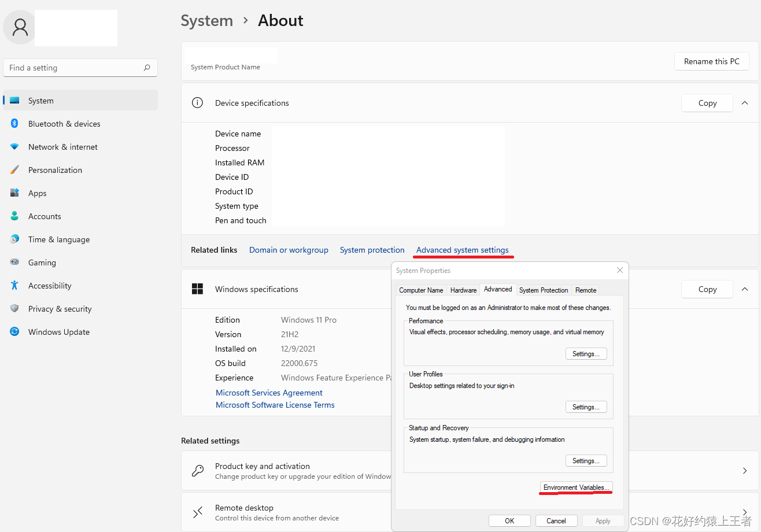Screen dimensions: 761x532
Task: Open Windows Update page
Action: click(80, 332)
